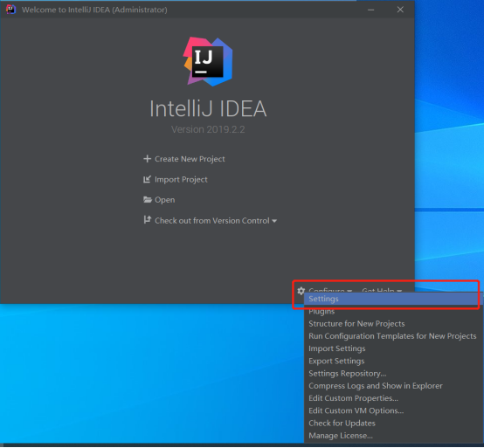Select Check for Updates
Viewport: 484px width, 448px height.
pos(393,424)
